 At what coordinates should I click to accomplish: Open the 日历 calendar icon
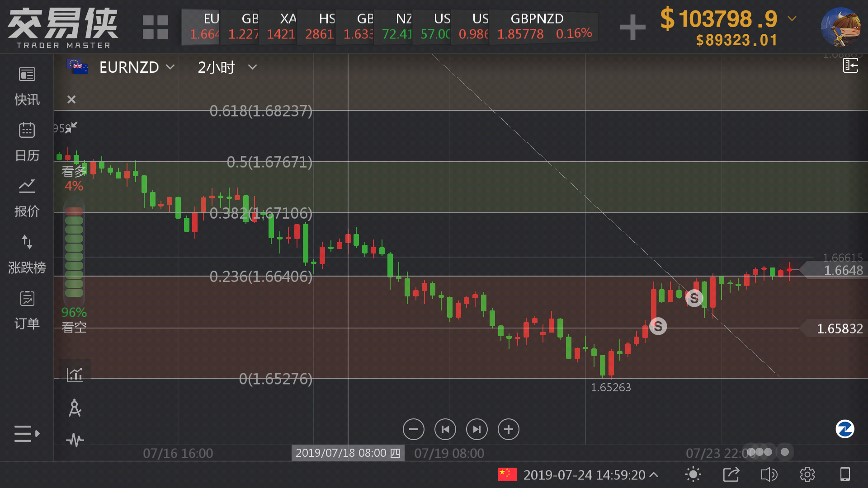[27, 131]
